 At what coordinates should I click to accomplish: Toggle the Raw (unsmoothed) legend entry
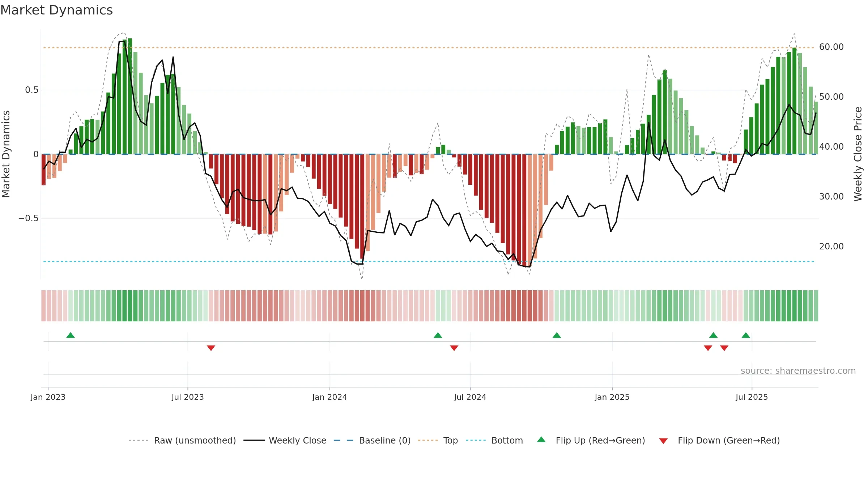[x=182, y=440]
